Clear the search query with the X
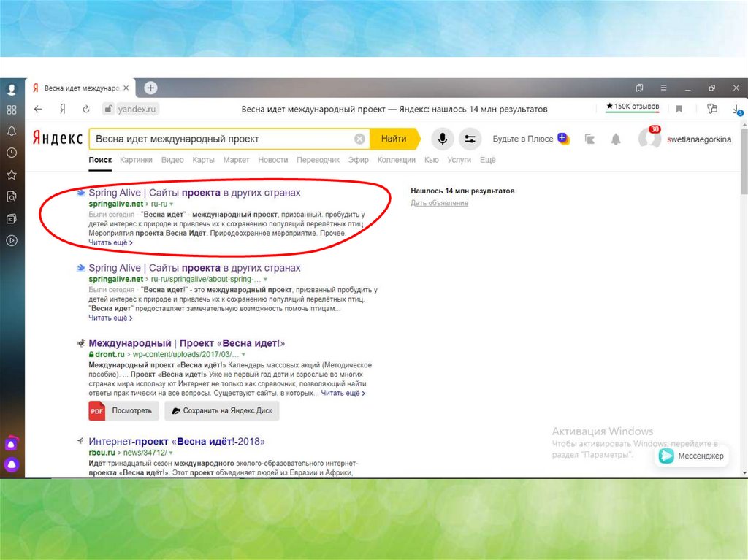Image resolution: width=748 pixels, height=560 pixels. 359,139
